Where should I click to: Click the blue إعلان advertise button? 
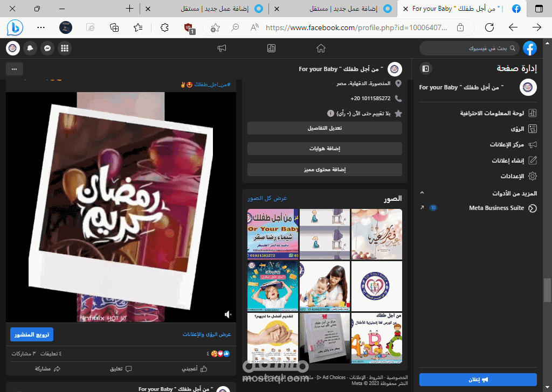pos(478,380)
